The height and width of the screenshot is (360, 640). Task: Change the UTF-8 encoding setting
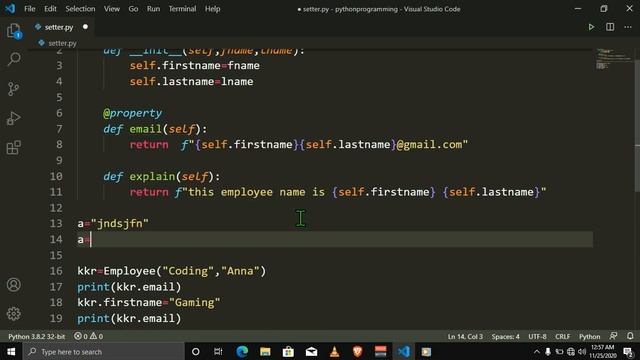537,336
